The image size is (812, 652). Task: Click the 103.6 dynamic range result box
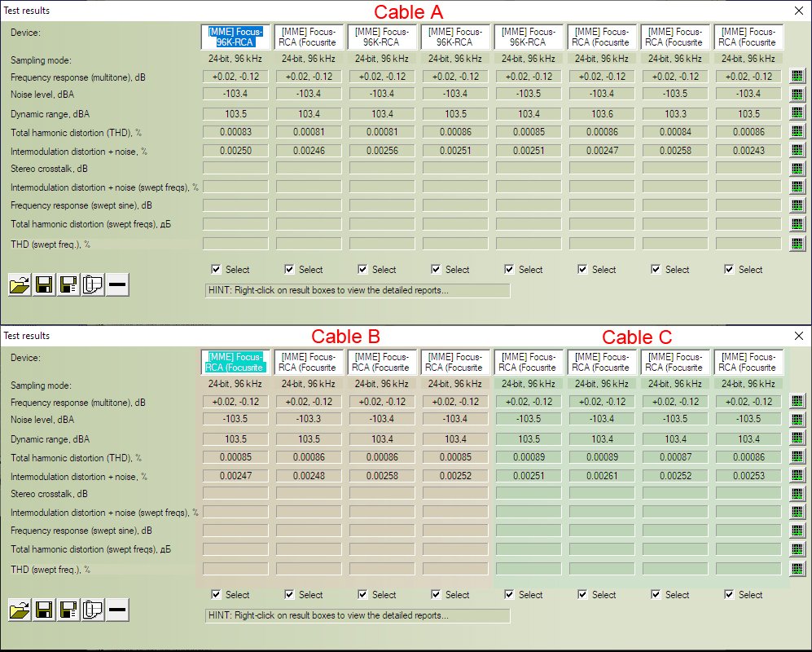click(x=602, y=113)
